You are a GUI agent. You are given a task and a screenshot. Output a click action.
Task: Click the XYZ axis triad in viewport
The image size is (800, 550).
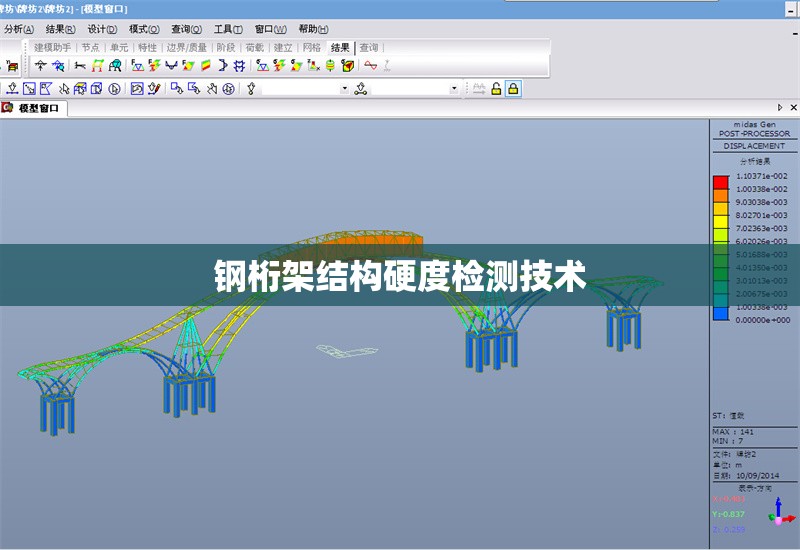click(x=781, y=512)
